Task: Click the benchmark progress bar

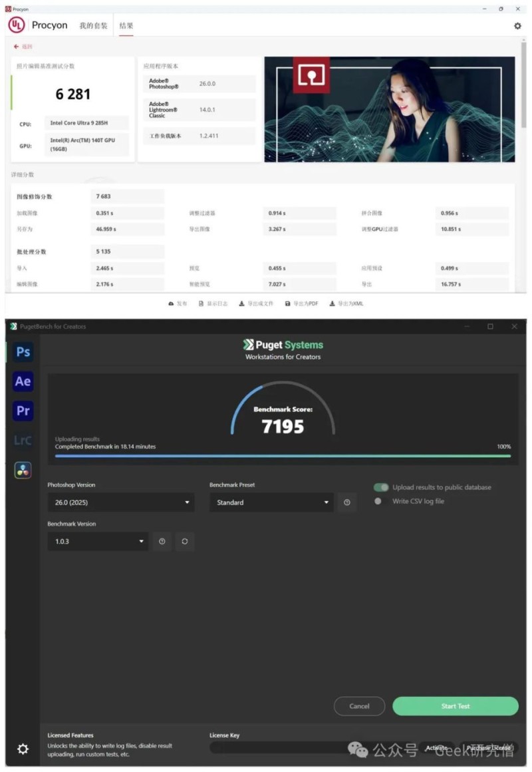Action: pos(283,456)
